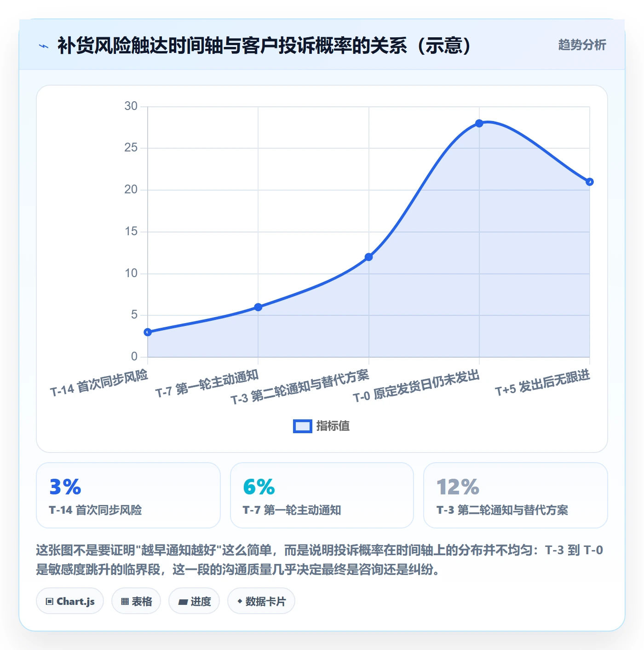Click the chart title 补货风险触达时间轴
The image size is (644, 650).
[x=264, y=46]
